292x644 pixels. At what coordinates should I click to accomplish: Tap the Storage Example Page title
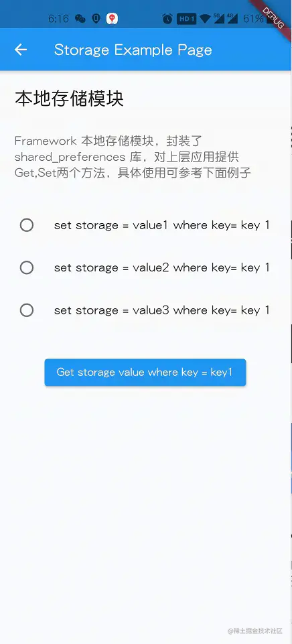tap(133, 50)
